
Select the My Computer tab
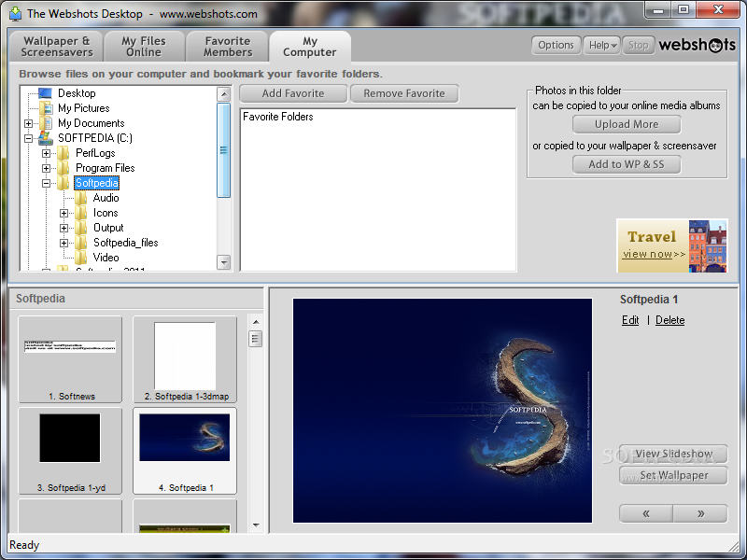click(310, 47)
